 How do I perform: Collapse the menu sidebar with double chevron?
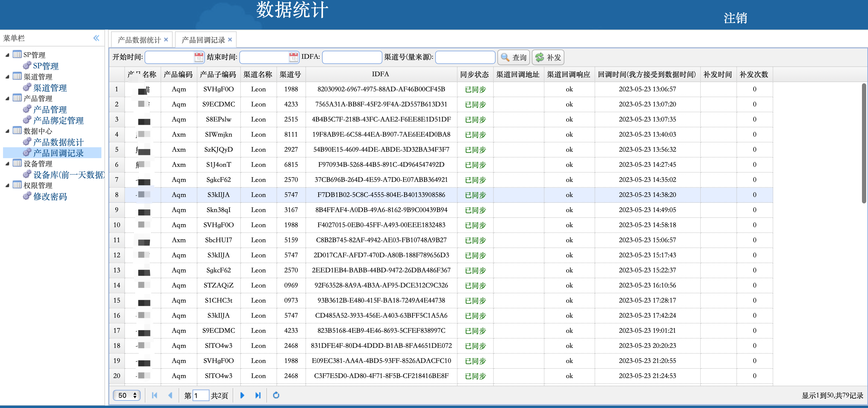[96, 38]
